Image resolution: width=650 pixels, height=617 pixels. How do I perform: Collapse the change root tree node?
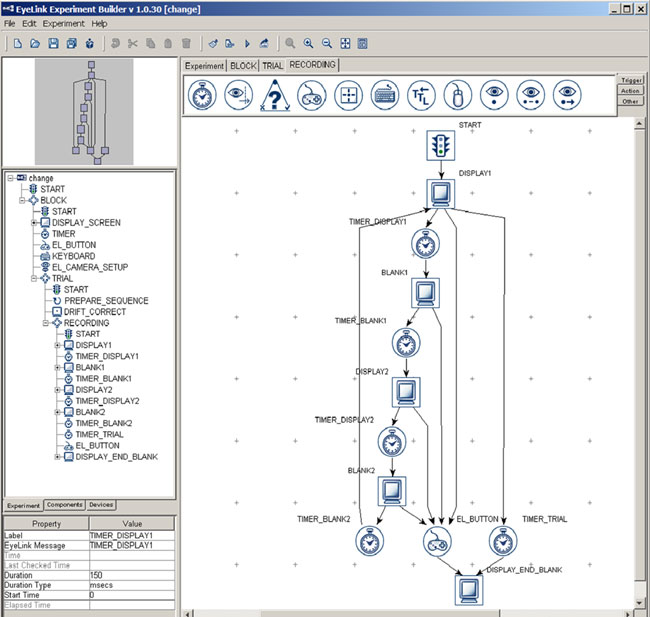10,178
